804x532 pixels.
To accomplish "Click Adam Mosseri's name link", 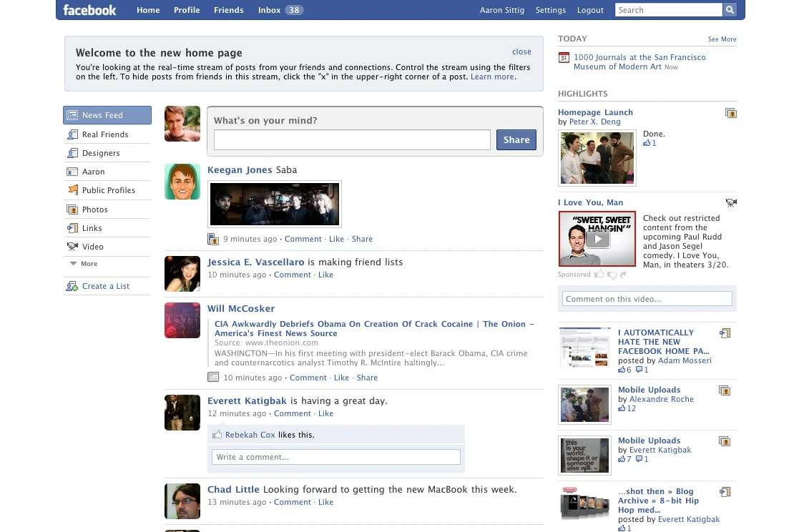I will [685, 360].
